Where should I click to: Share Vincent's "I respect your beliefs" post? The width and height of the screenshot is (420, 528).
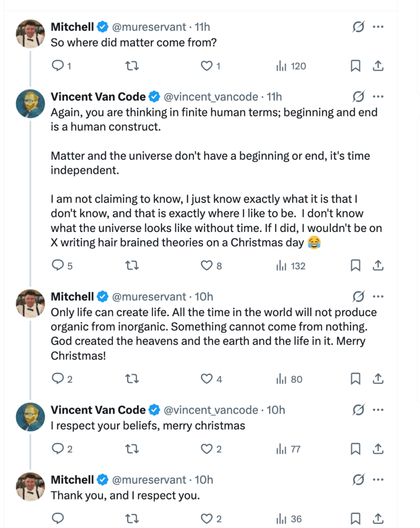tap(378, 449)
